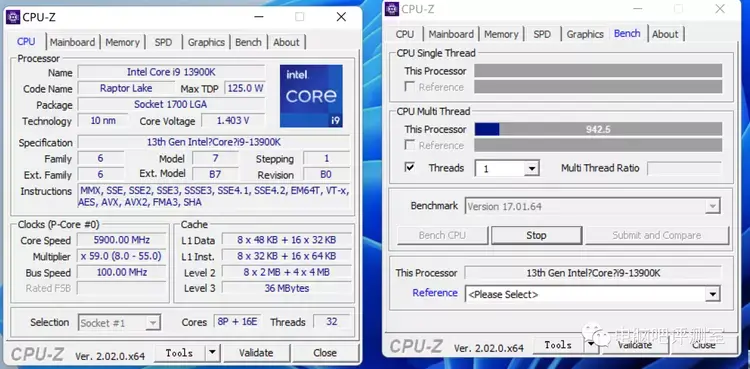This screenshot has width=750, height=369.
Task: Click Tools button in right CPU-Z window
Action: [x=558, y=345]
